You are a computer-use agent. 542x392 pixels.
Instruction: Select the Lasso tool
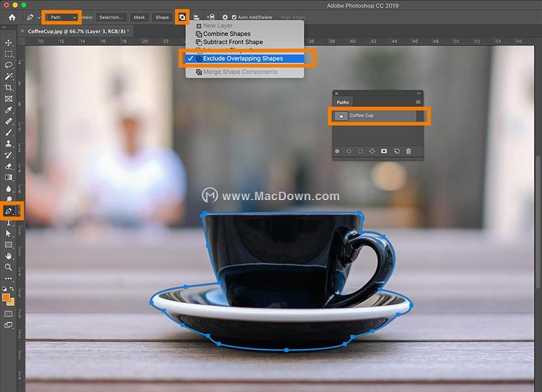tap(8, 65)
